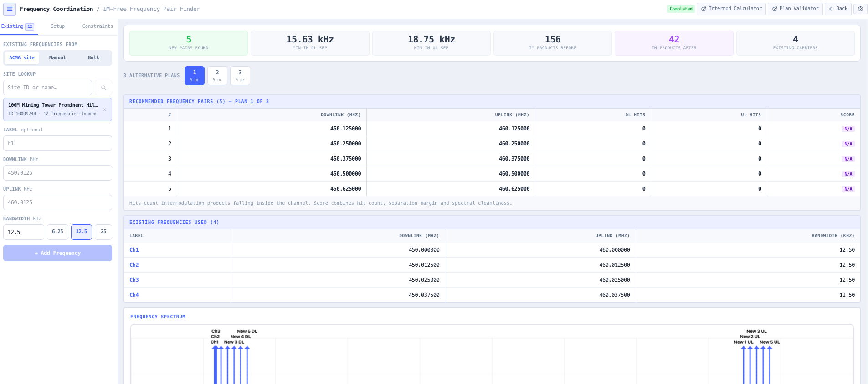Choose 12.5 kHz bandwidth preset
868x384 pixels.
pos(82,232)
